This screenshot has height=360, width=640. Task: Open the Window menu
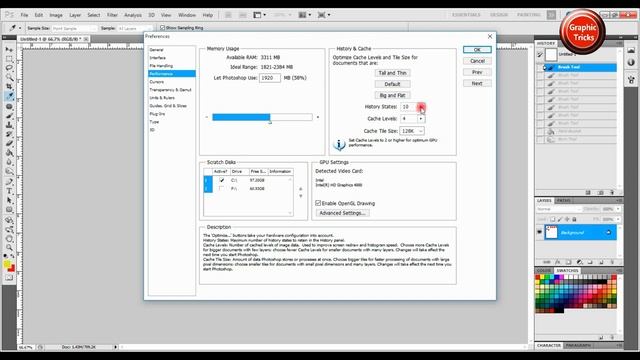pyautogui.click(x=187, y=15)
